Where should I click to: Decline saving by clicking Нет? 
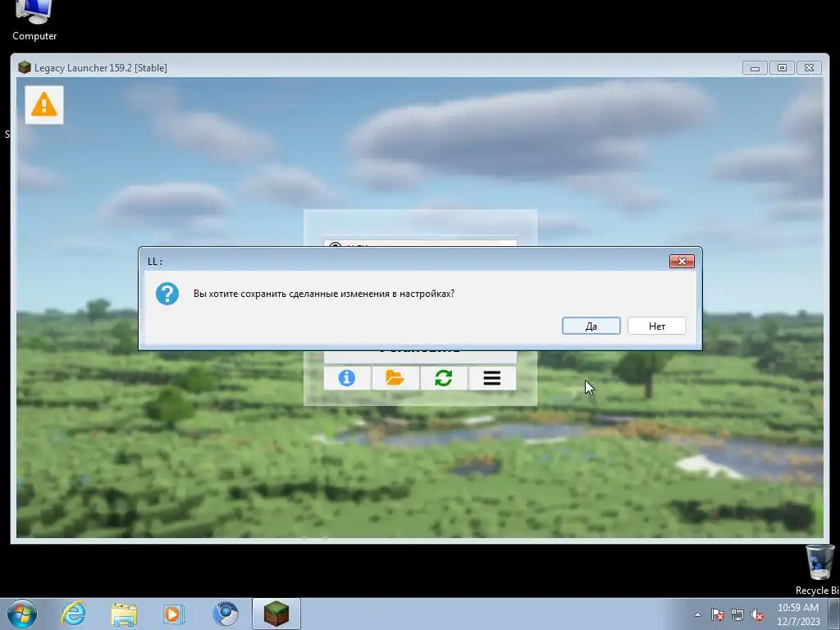[x=657, y=326]
